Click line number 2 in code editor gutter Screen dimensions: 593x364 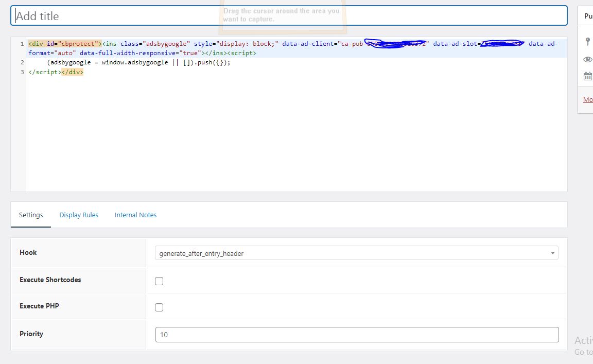click(x=22, y=62)
